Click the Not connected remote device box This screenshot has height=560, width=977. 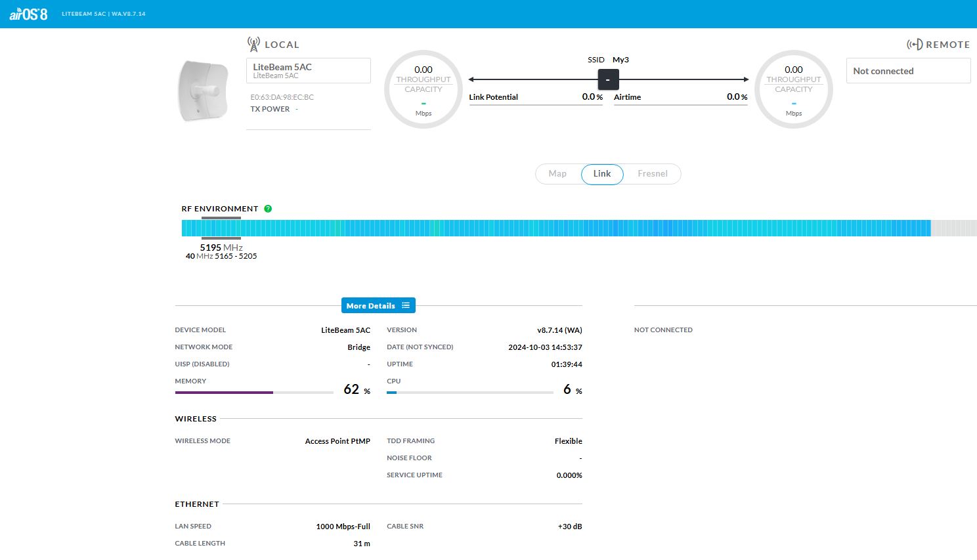(x=908, y=71)
